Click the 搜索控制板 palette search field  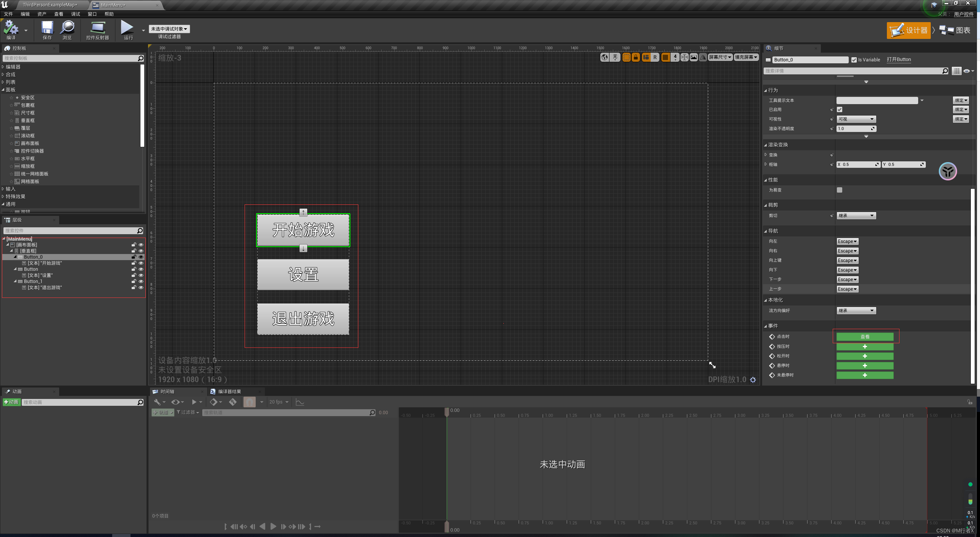[x=70, y=58]
